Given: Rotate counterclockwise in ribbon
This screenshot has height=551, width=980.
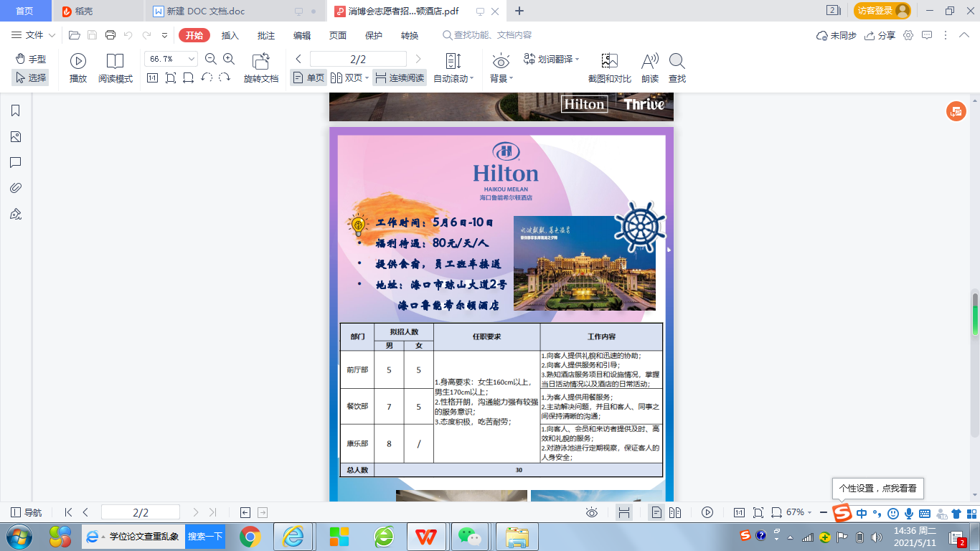Looking at the screenshot, I should click(207, 77).
